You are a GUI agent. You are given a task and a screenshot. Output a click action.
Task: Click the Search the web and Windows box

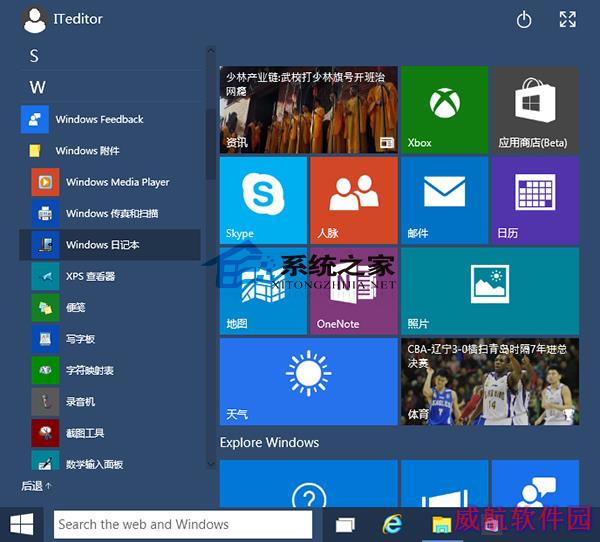(x=183, y=524)
